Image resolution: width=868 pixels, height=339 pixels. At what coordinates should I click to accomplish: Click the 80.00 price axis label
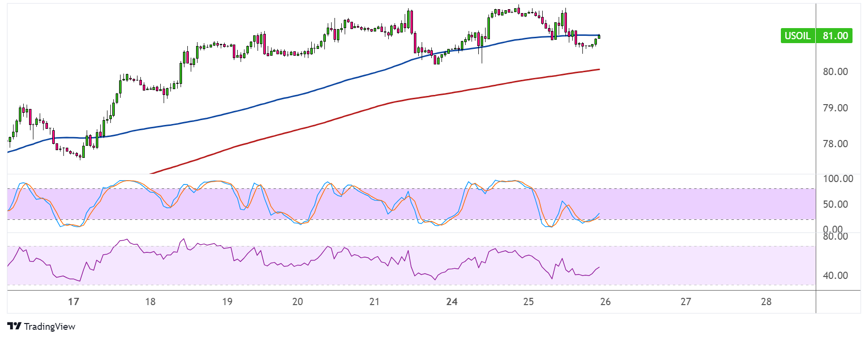(835, 72)
